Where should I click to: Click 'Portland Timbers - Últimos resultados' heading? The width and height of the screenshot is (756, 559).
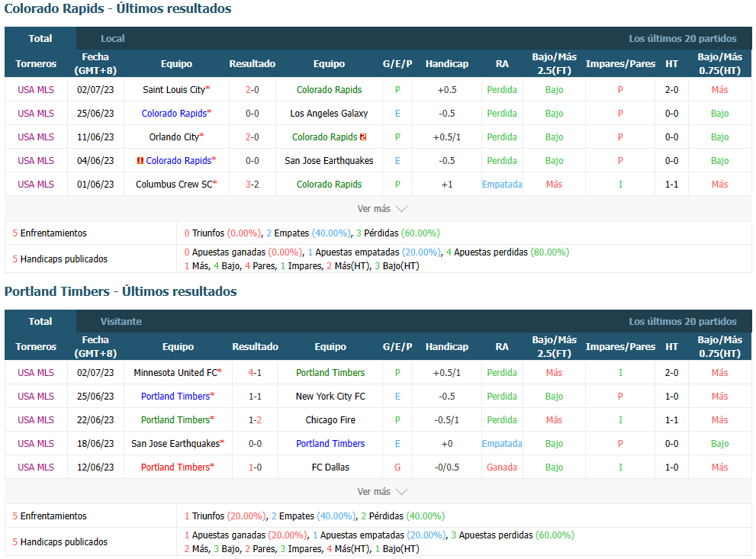(x=121, y=291)
